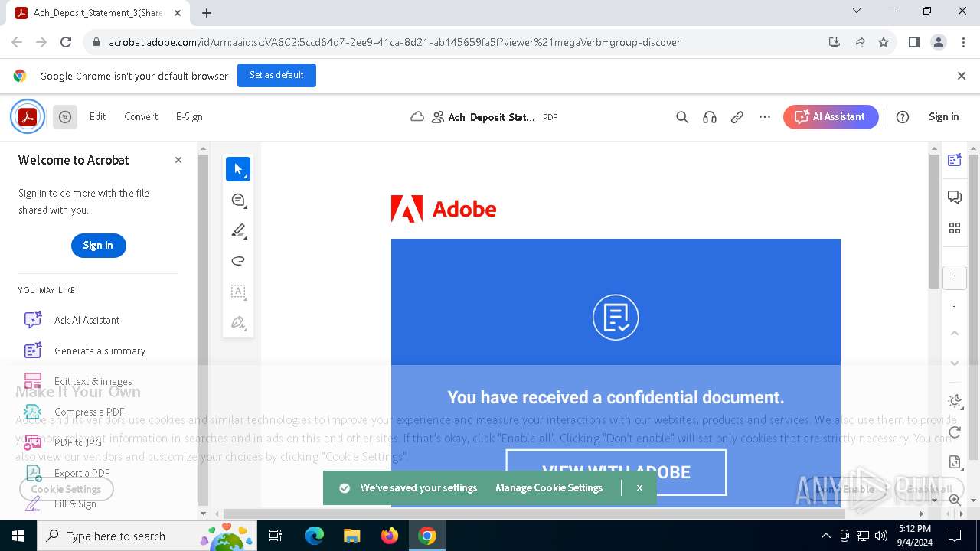Open Chrome three-dot menu

click(x=962, y=42)
